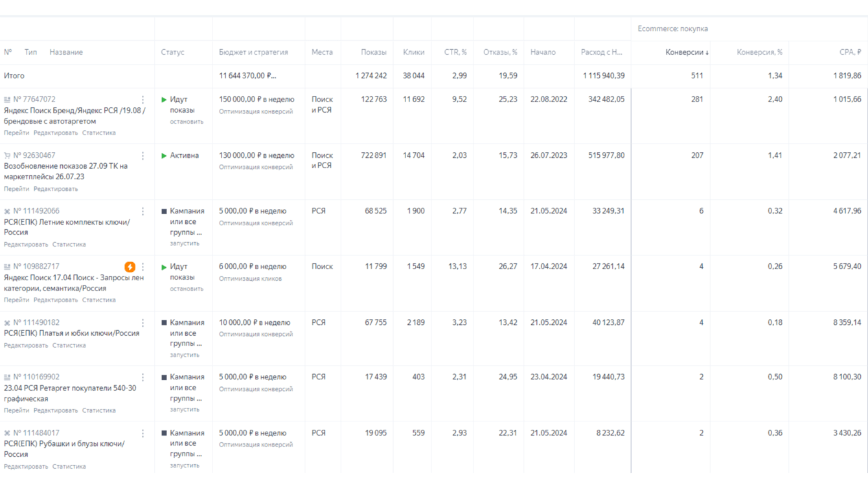The width and height of the screenshot is (868, 488).
Task: Open kebab menu for campaign 110169902
Action: coord(143,377)
